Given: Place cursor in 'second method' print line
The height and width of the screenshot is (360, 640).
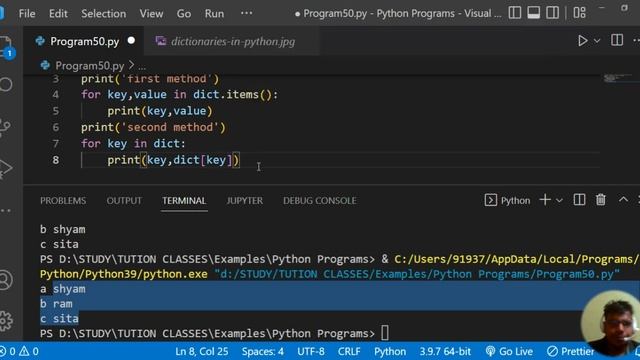Looking at the screenshot, I should (153, 127).
